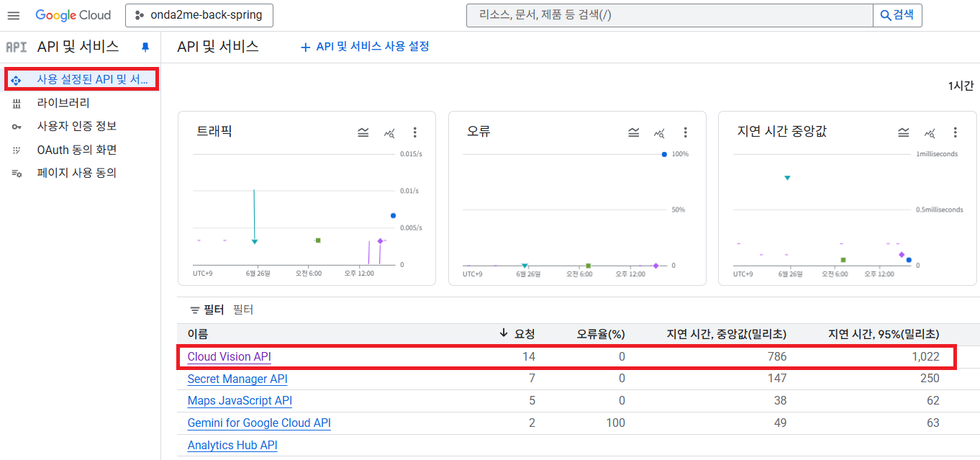Sort by 지연 시간, 95%(밀리초) column
The height and width of the screenshot is (460, 980).
coord(884,334)
